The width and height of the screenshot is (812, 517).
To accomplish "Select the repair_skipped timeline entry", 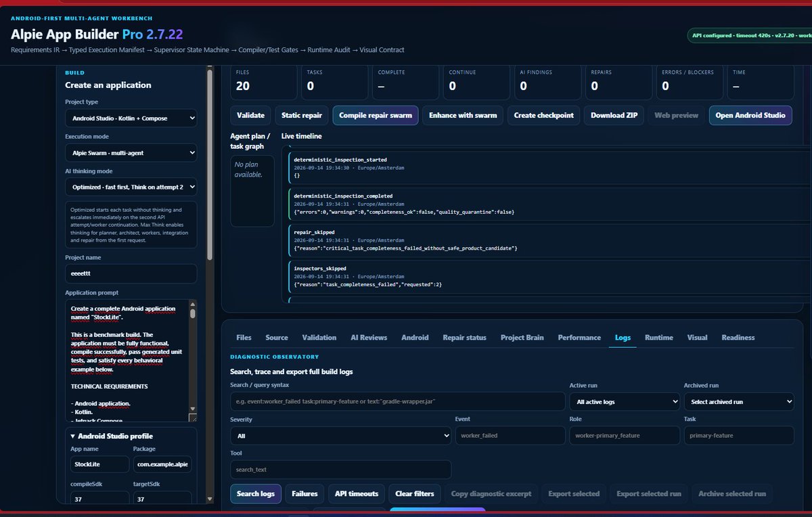I will 549,241.
